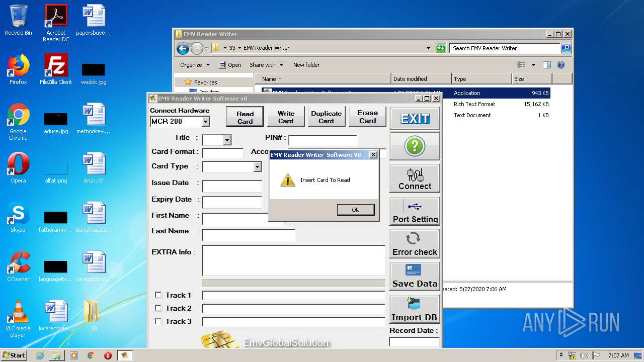Open Internet Explorer from the taskbar

40,355
